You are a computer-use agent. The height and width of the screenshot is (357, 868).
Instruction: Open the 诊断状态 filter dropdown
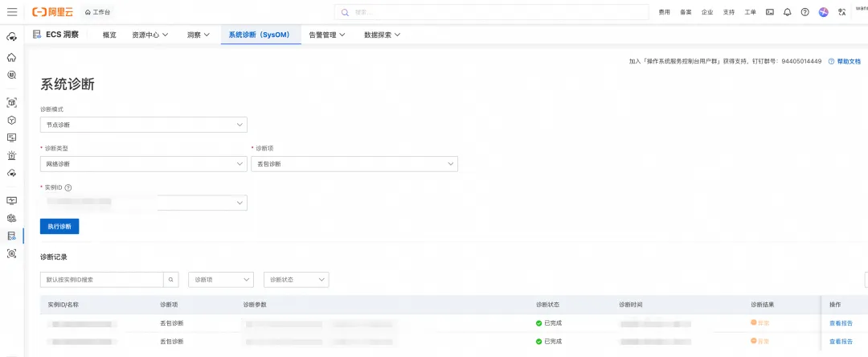coord(296,280)
